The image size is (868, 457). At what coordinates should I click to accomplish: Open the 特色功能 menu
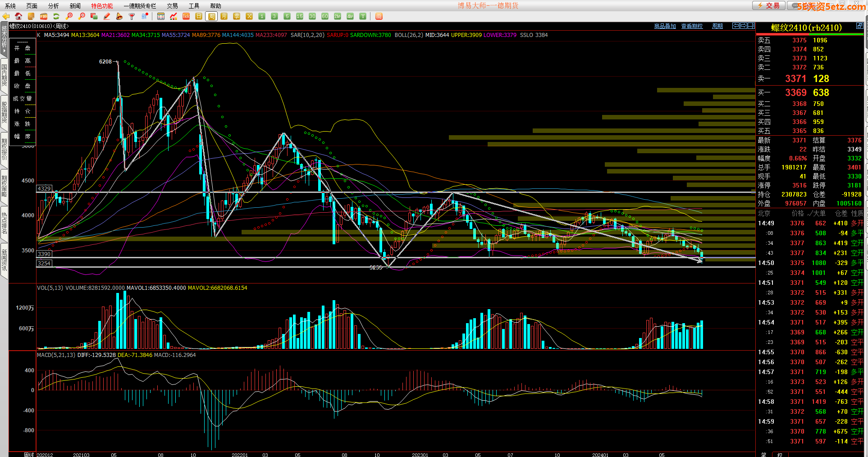pyautogui.click(x=102, y=6)
